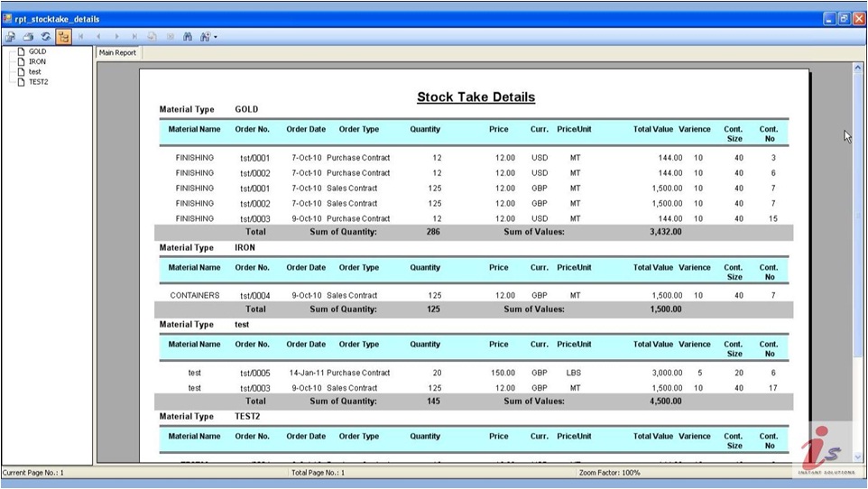Click the Refresh report icon
The width and height of the screenshot is (868, 489).
click(x=46, y=37)
